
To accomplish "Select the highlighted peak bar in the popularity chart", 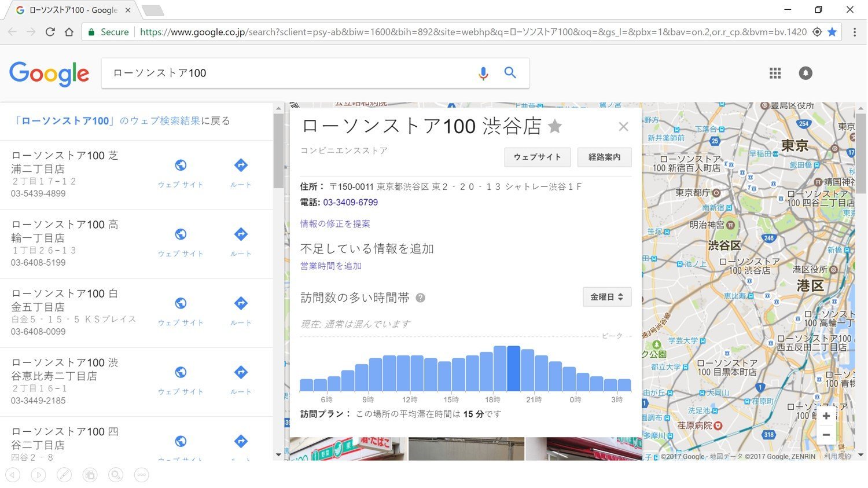I will coord(514,368).
